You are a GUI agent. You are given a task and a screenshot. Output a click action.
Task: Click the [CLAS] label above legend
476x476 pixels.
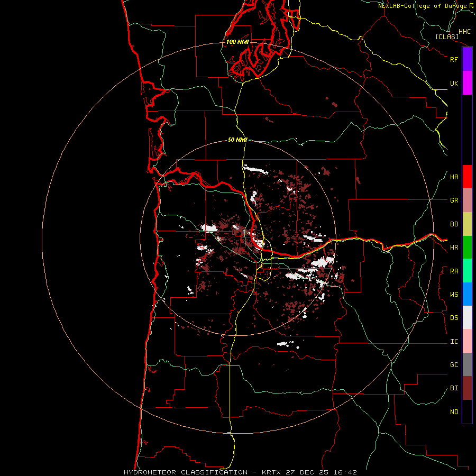(x=447, y=37)
